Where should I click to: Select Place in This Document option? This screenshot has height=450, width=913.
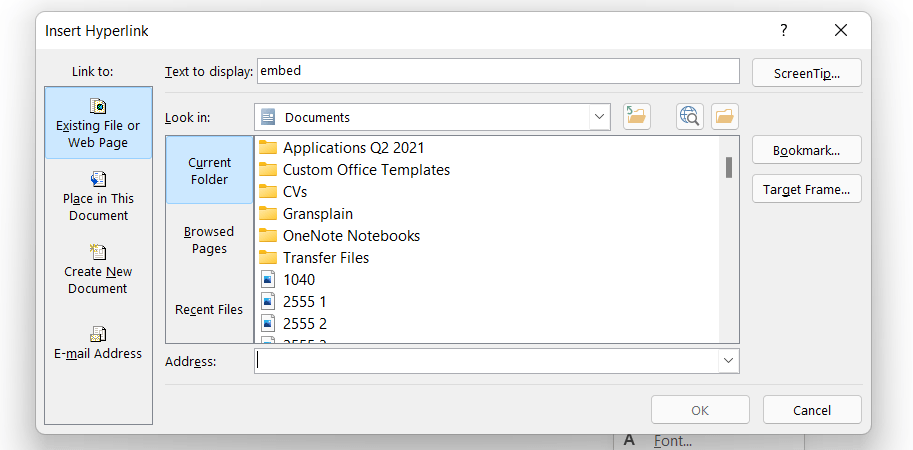98,196
